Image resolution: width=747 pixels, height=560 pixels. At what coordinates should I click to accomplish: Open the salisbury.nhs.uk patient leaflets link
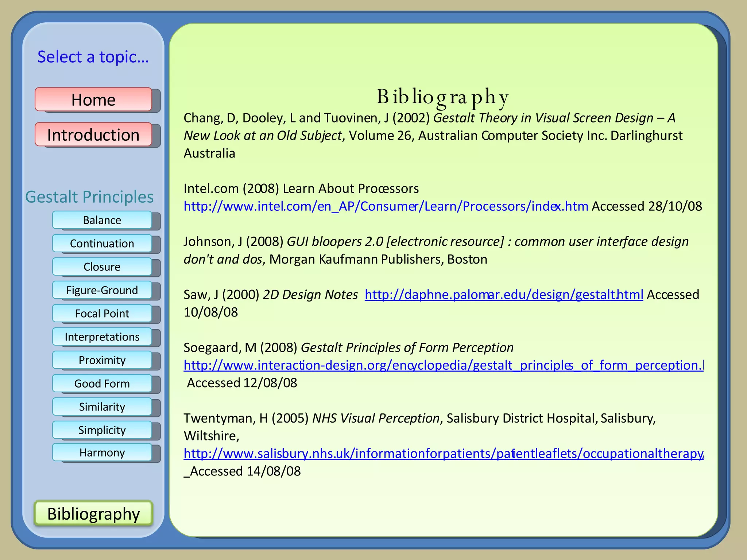coord(444,454)
